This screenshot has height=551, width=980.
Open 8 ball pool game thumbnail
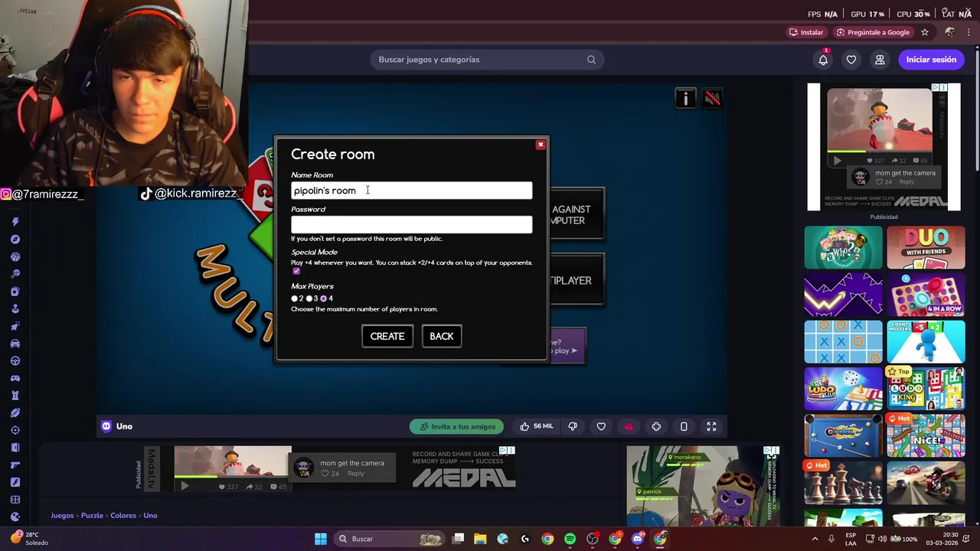click(x=843, y=436)
